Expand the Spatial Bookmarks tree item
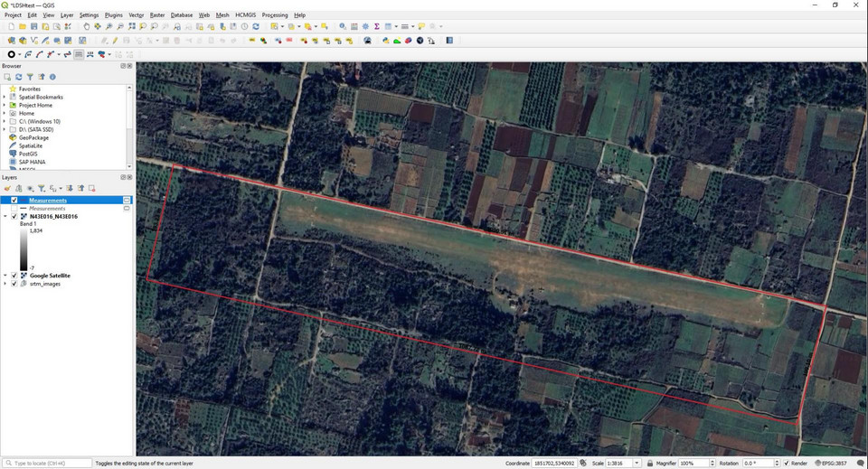Image resolution: width=868 pixels, height=469 pixels. pos(5,97)
